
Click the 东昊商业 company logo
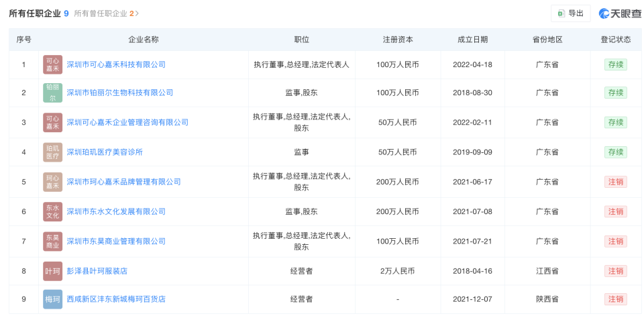click(x=52, y=241)
